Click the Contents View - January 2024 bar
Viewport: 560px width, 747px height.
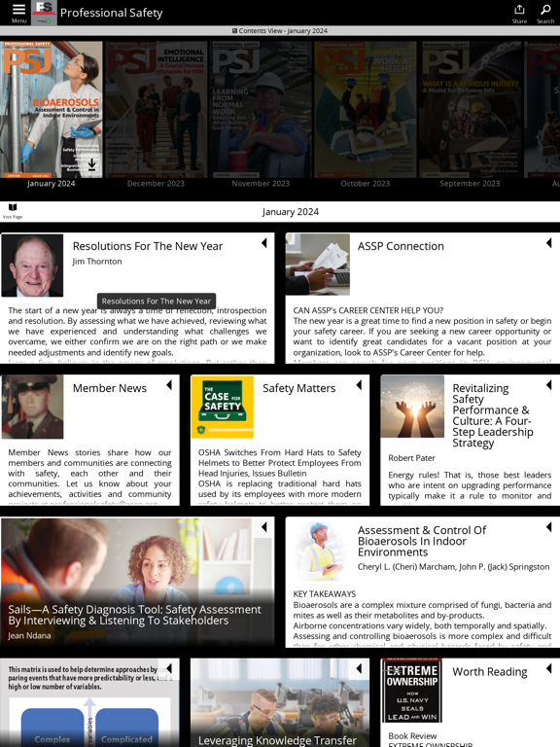pyautogui.click(x=280, y=30)
